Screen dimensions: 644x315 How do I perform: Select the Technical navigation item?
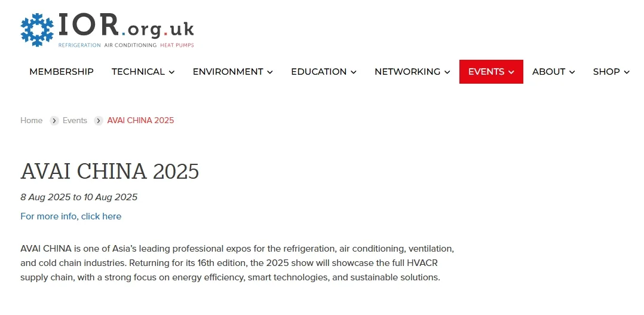click(138, 72)
